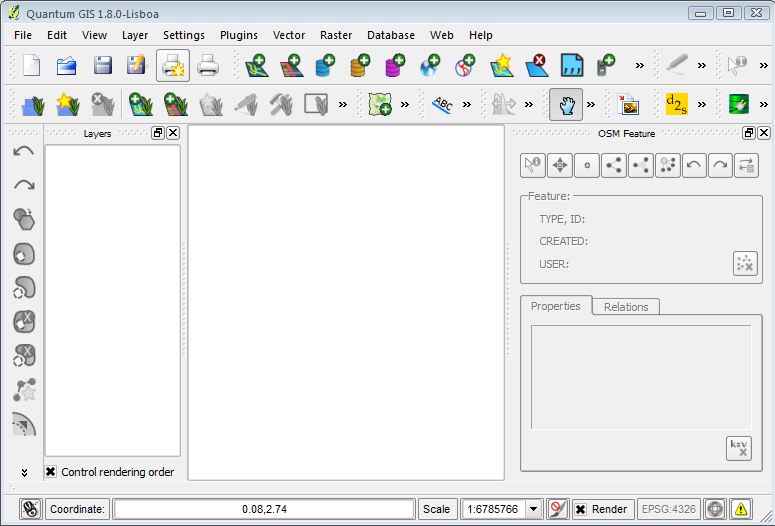This screenshot has height=526, width=775.
Task: Expand the toolbar overflow after the Pan Map hand tool
Action: point(591,104)
